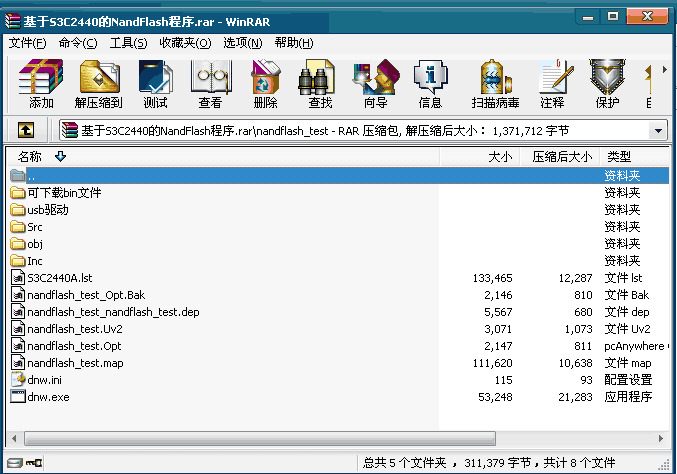The image size is (677, 474).
Task: Click the dnw.exe application file icon
Action: click(x=18, y=397)
